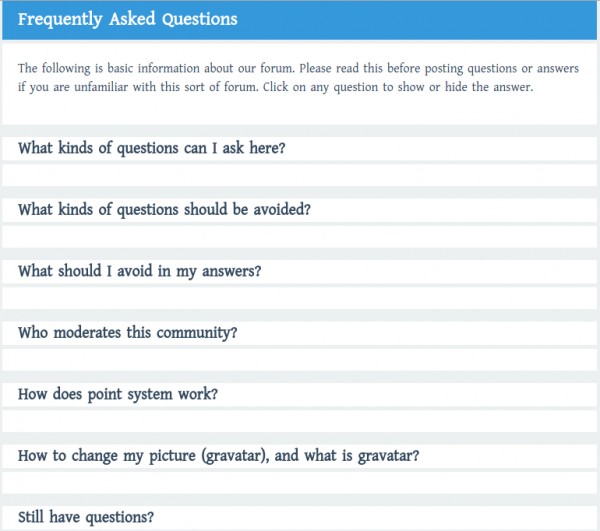The image size is (600, 531).
Task: Reveal answer about changing gravatar picture
Action: (x=218, y=456)
